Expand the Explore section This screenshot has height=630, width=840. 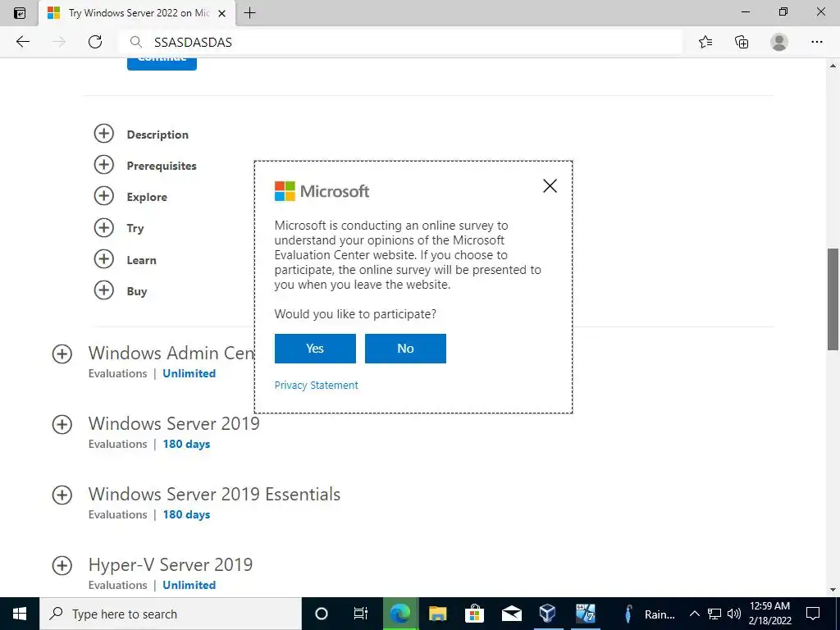coord(104,195)
